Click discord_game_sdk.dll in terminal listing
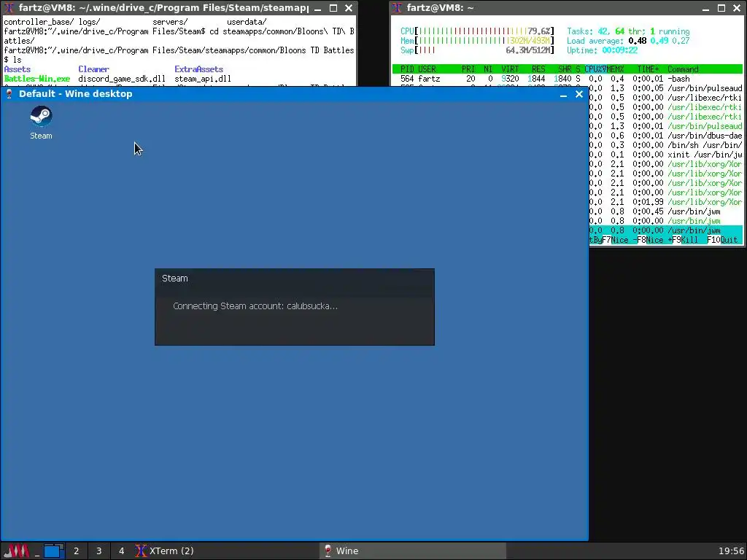The width and height of the screenshot is (747, 560). 122,79
